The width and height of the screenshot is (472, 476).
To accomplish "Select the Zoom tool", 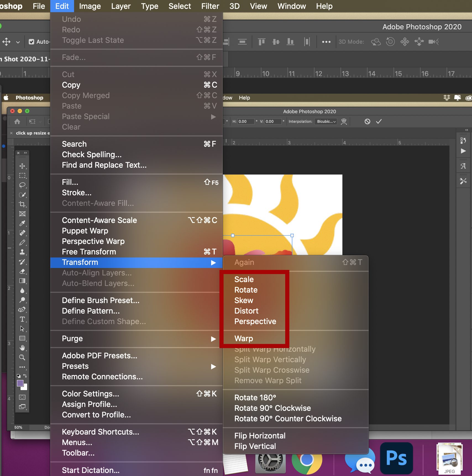I will tap(22, 357).
